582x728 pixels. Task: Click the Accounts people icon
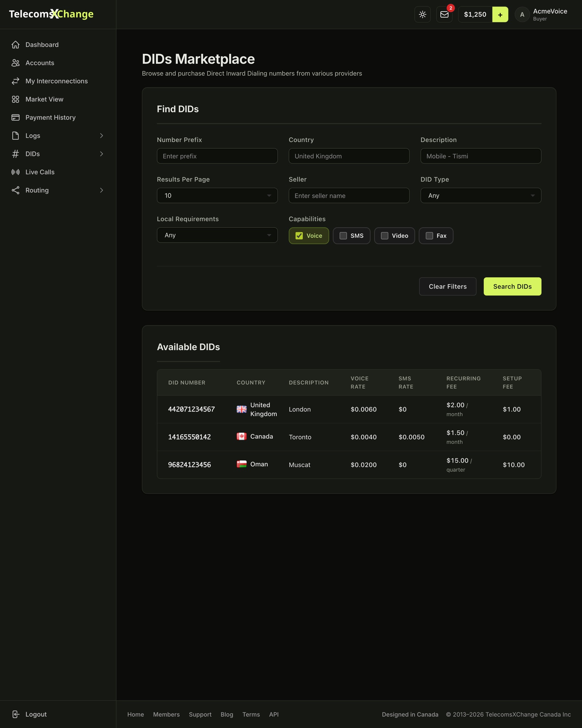[x=15, y=63]
